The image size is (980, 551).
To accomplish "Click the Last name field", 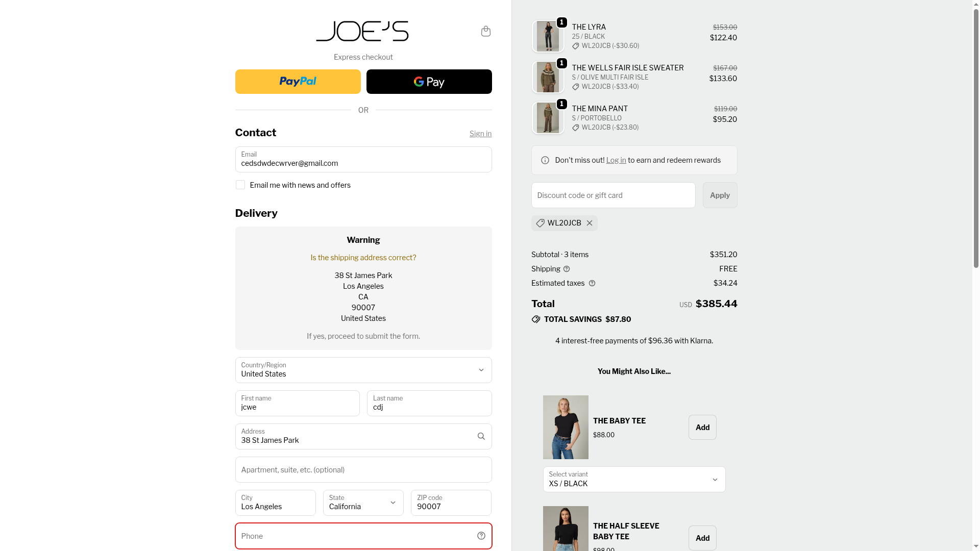I will pyautogui.click(x=429, y=403).
